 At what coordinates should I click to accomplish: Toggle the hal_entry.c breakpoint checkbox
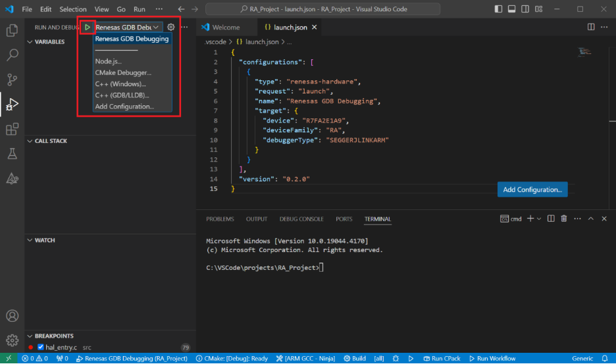coord(41,347)
